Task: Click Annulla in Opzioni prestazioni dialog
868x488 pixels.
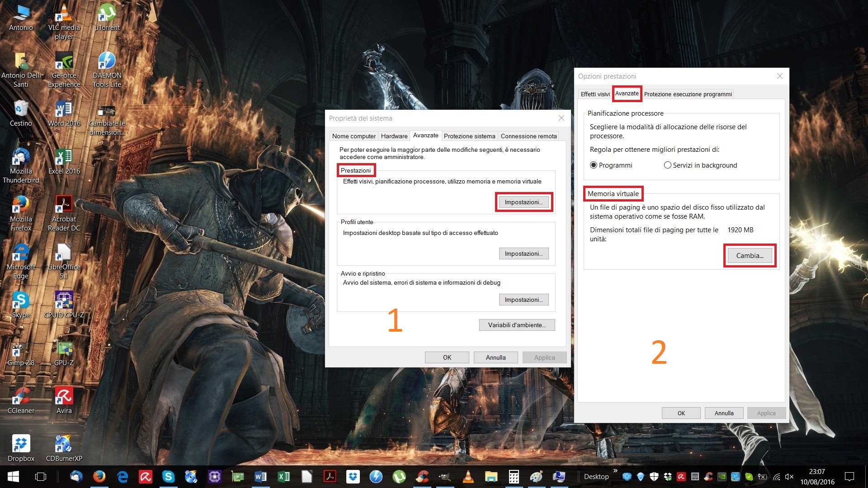Action: pyautogui.click(x=724, y=413)
